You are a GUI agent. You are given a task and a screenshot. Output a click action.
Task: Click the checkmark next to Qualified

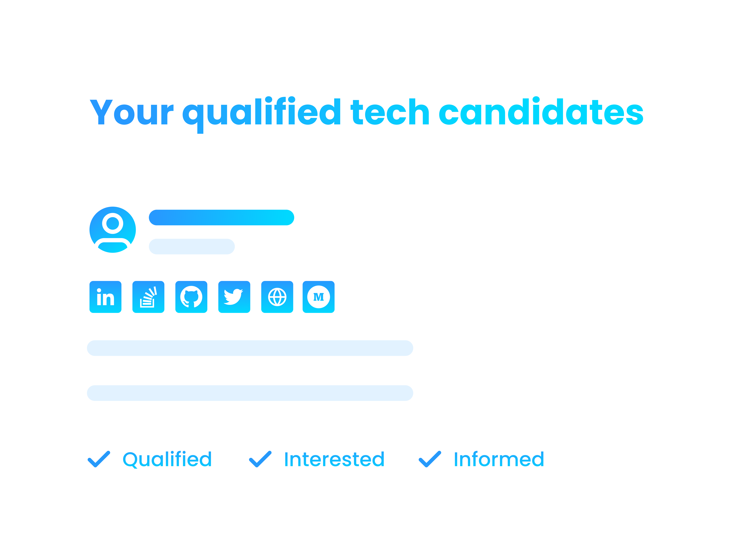click(x=99, y=459)
